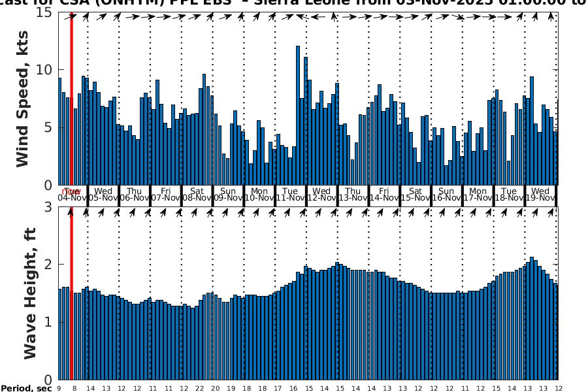Select the Thu 13-Nov date label
Screen dimensions: 588x392
(353, 195)
